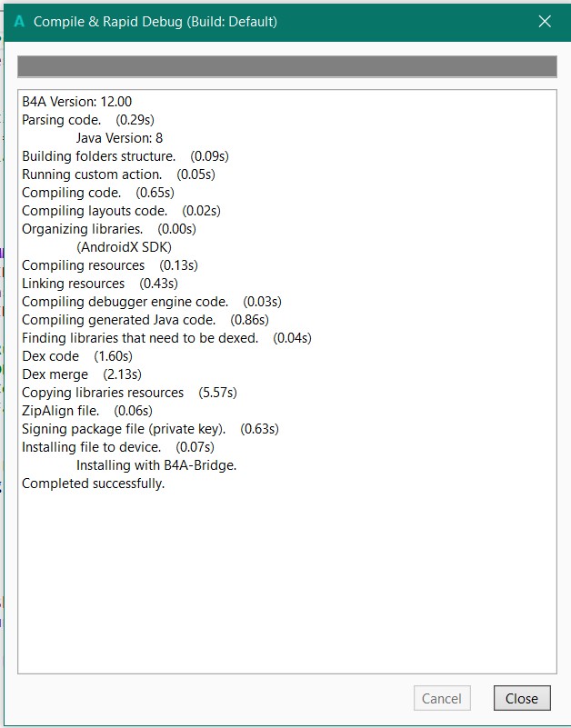Click the disabled Cancel button
571x728 pixels.
pos(442,698)
